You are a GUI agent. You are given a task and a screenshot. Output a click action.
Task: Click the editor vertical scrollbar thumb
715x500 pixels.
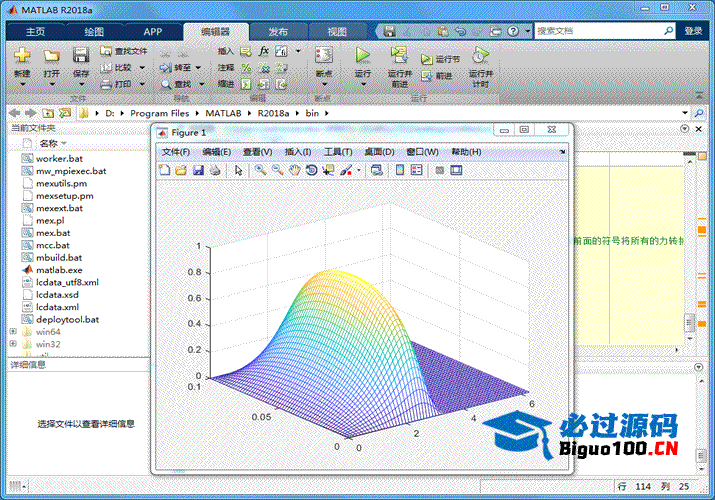pyautogui.click(x=689, y=322)
